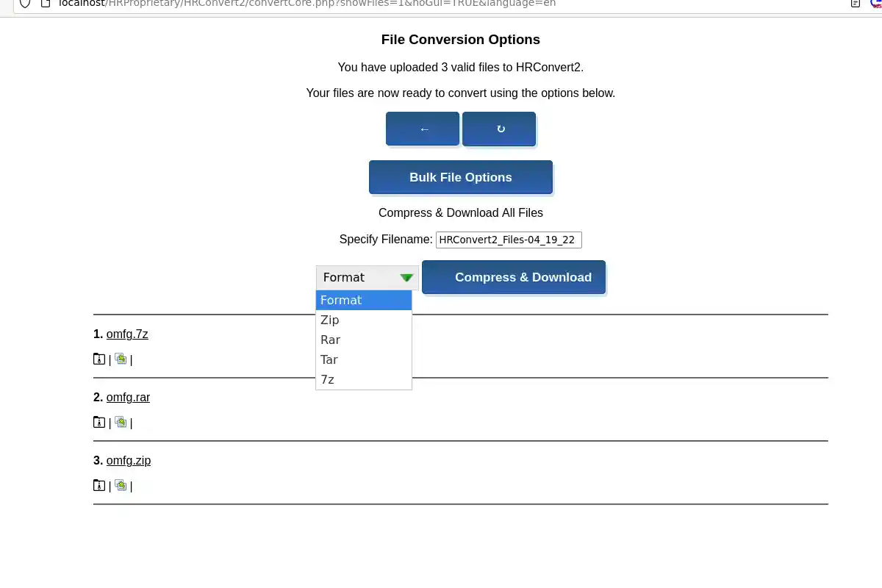This screenshot has height=588, width=882.
Task: Click the Compress & Download button
Action: click(523, 277)
